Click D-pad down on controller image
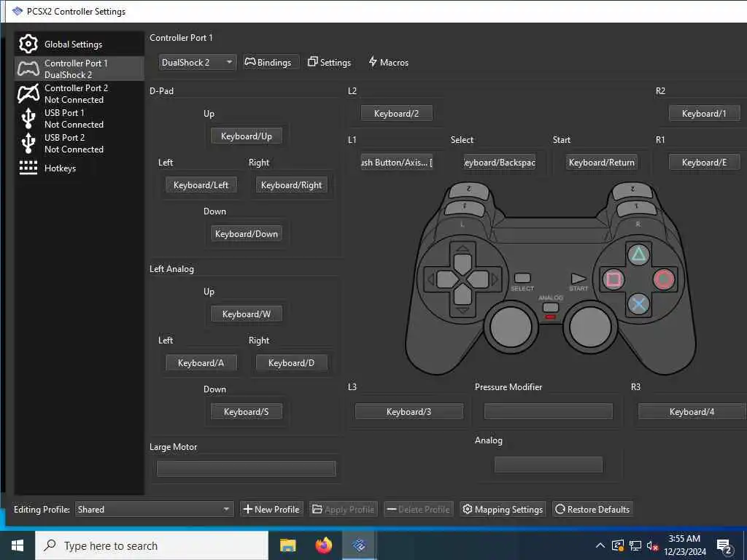747x560 pixels. (x=462, y=296)
